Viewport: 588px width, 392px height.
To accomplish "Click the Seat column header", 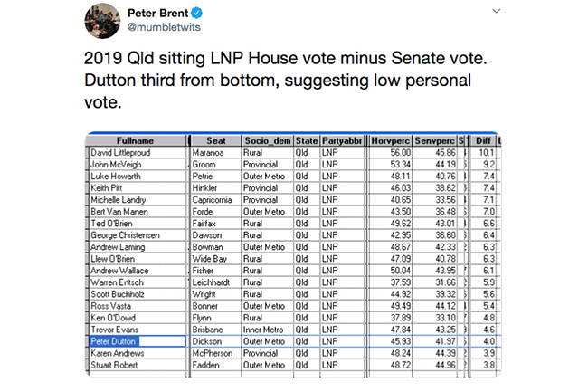I will [x=215, y=140].
